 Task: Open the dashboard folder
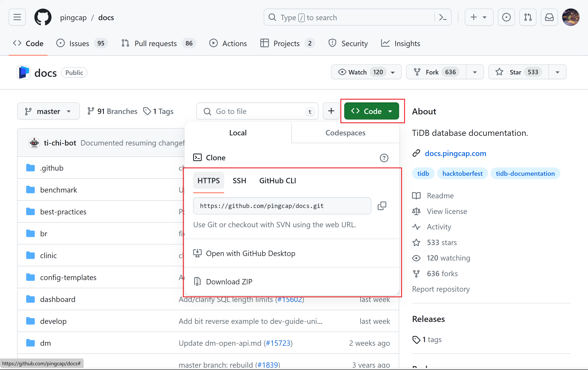click(x=58, y=299)
